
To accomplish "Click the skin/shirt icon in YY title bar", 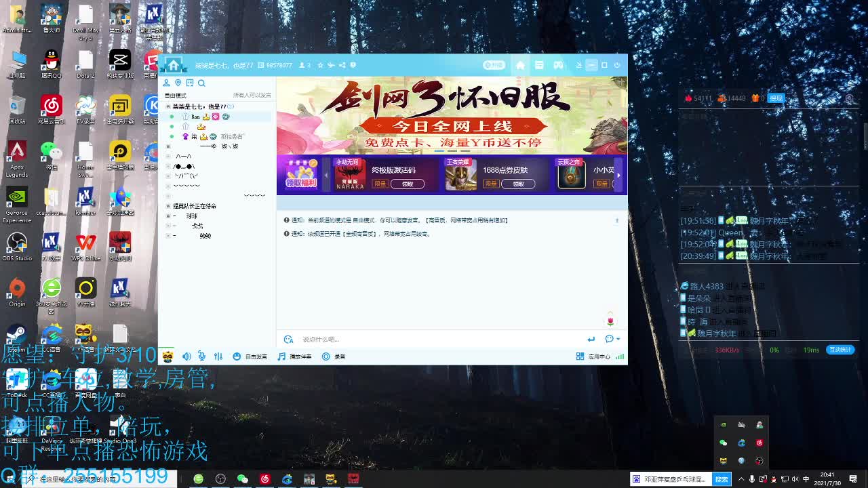I will pos(579,65).
